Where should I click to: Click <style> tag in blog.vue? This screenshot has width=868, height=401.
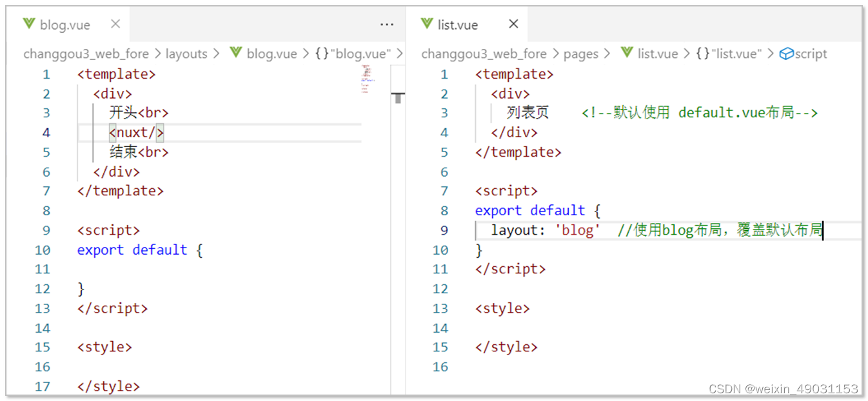coord(105,347)
